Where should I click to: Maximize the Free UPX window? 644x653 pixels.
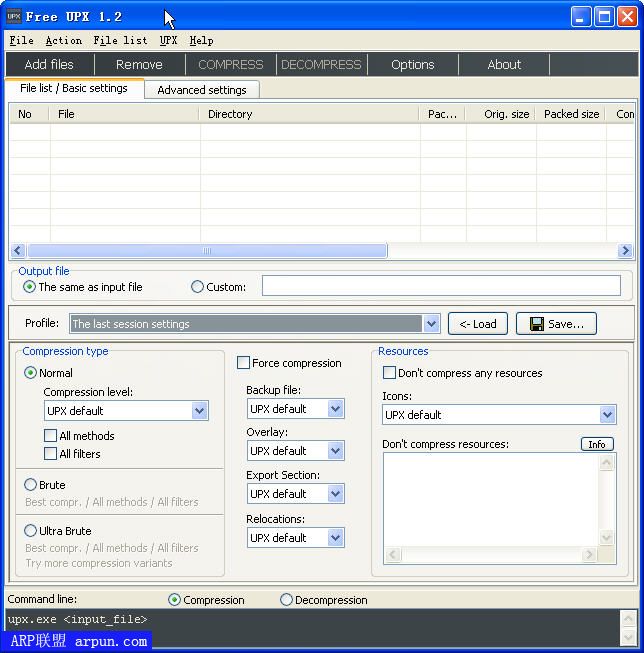pyautogui.click(x=604, y=17)
